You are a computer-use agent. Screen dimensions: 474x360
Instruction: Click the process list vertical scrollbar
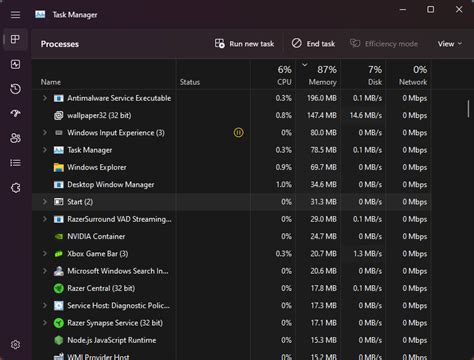pos(468,109)
